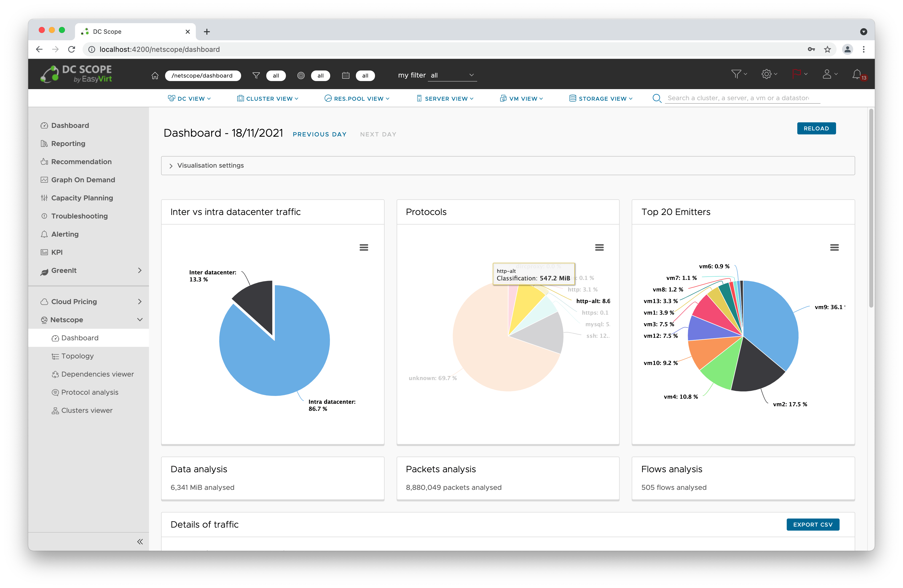Viewport: 903px width, 588px height.
Task: Click browser reload page icon
Action: coord(72,49)
